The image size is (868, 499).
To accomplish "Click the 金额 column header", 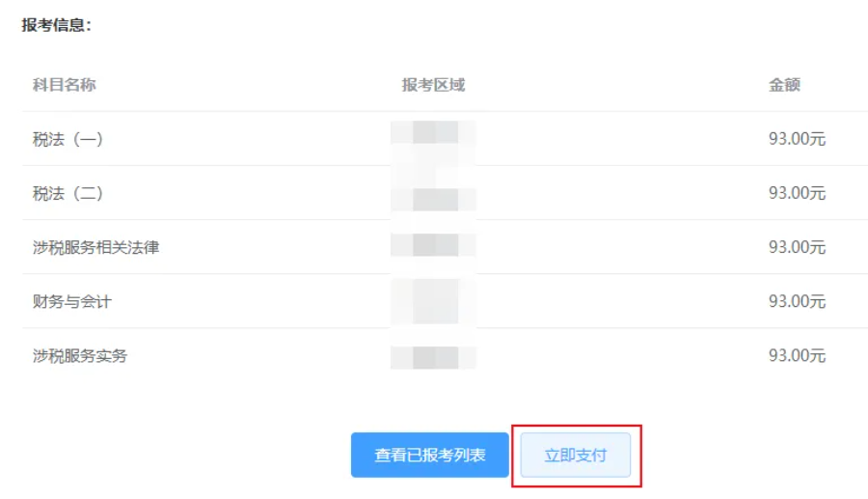I will [784, 85].
